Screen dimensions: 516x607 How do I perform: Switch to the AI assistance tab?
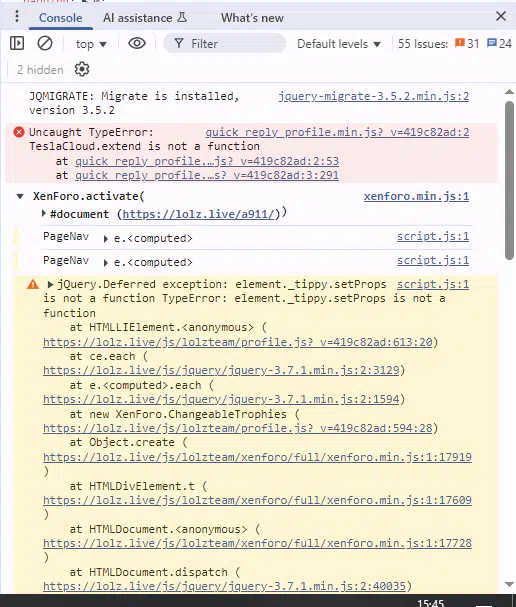click(145, 18)
